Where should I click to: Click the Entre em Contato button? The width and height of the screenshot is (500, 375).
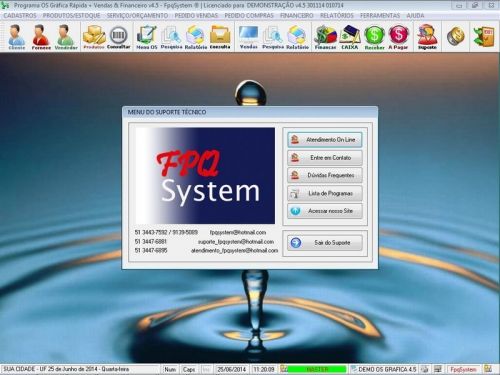tap(325, 158)
